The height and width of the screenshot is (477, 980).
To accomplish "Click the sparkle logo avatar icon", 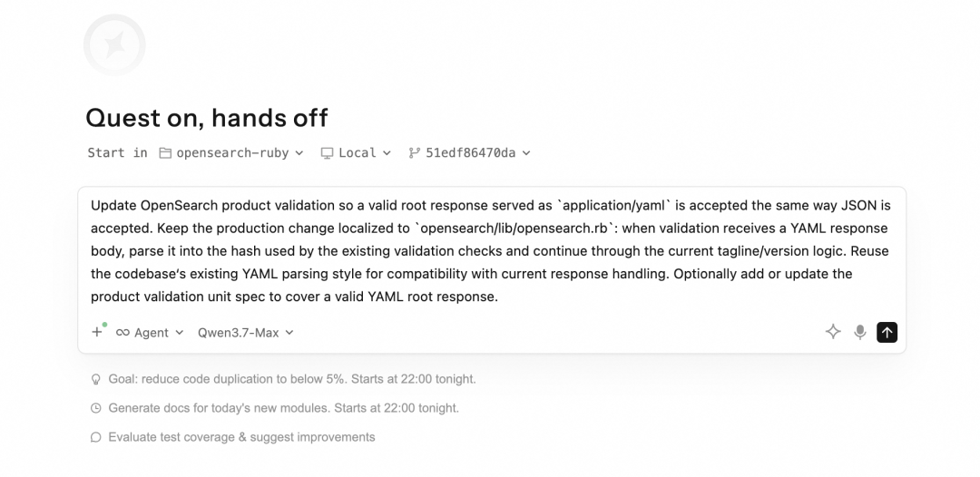I will pos(114,45).
